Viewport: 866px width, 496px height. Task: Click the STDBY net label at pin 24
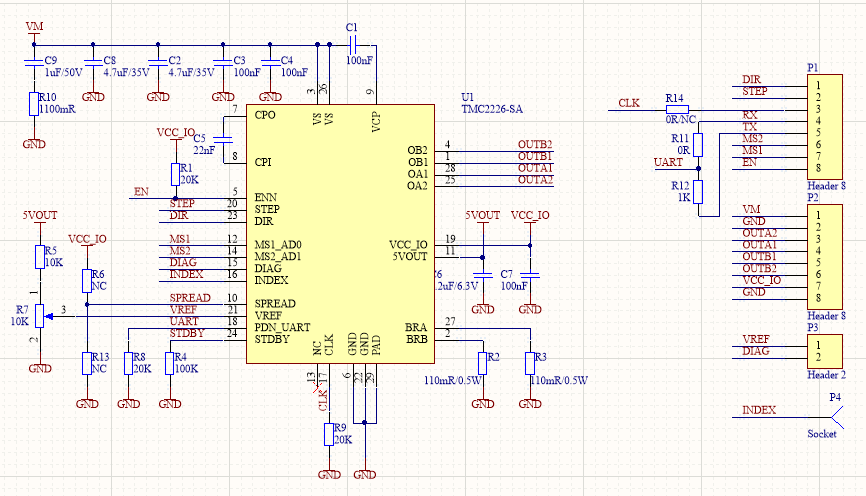click(187, 334)
